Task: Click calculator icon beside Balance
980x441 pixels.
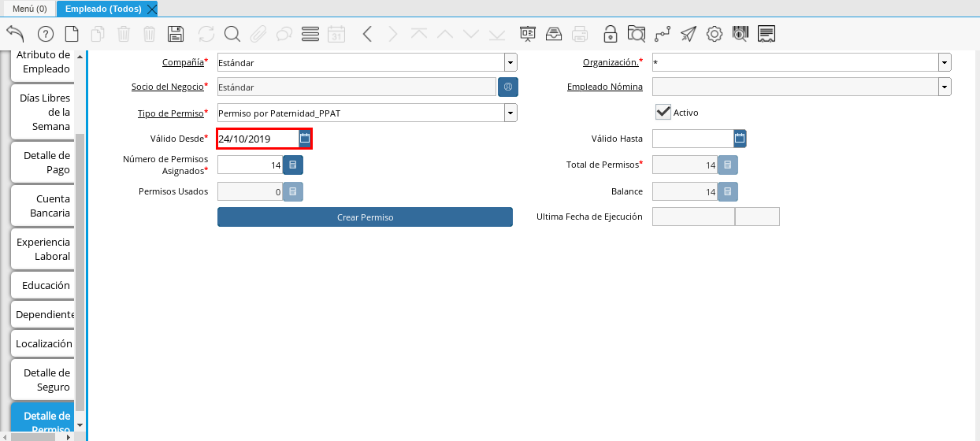Action: [x=728, y=191]
